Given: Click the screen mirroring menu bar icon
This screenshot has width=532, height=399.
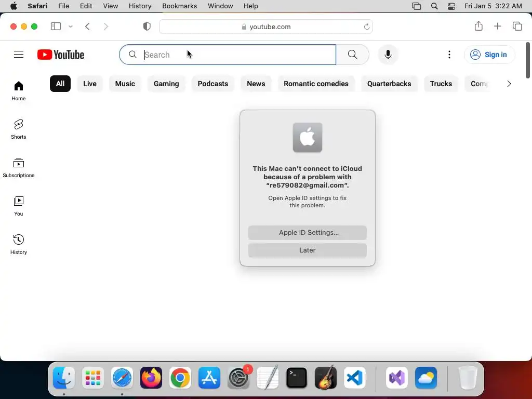Looking at the screenshot, I should pos(416,6).
